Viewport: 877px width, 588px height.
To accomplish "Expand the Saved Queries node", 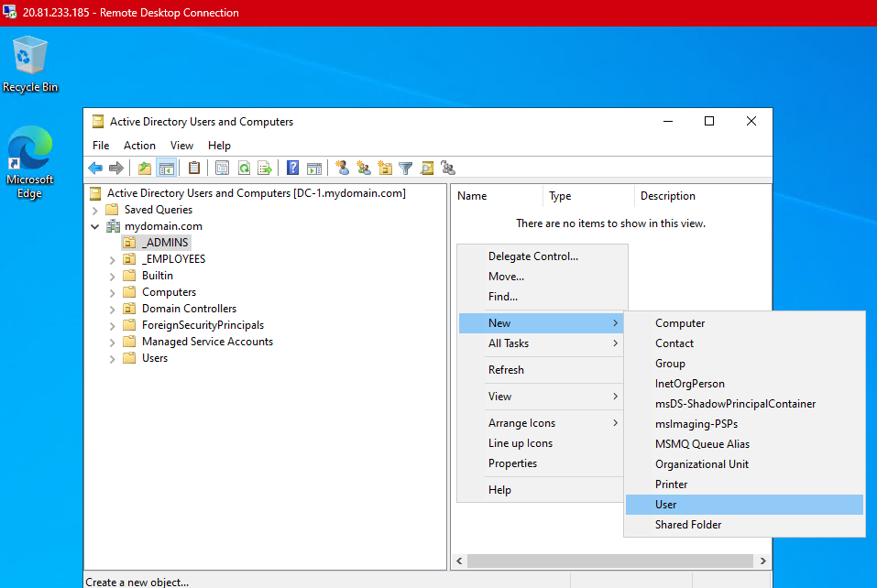I will (x=95, y=210).
